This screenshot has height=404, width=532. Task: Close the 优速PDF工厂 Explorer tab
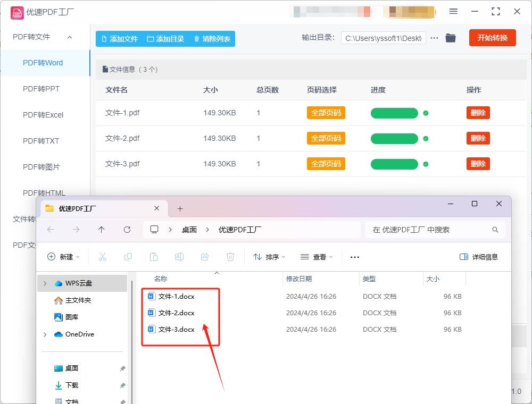click(x=157, y=208)
